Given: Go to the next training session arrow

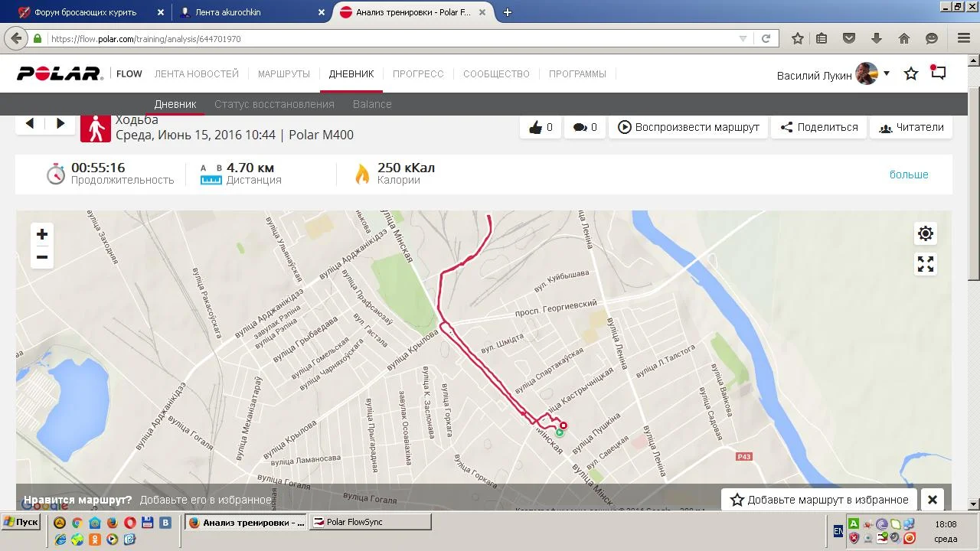Looking at the screenshot, I should [x=60, y=123].
